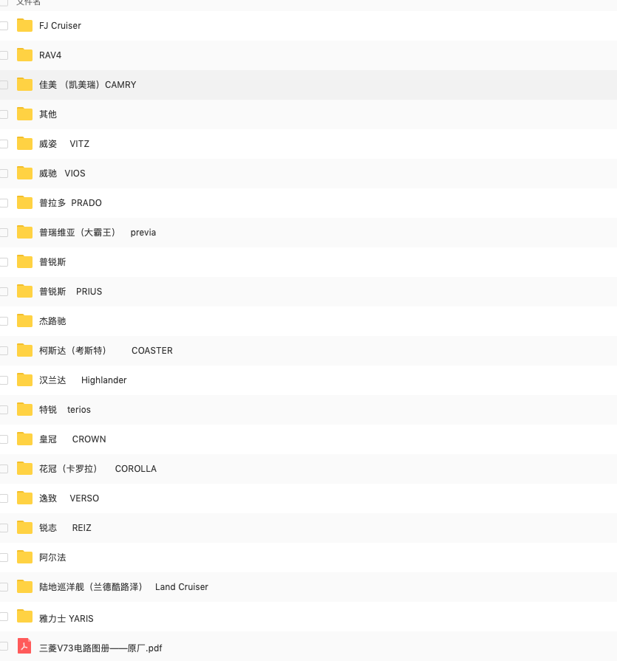This screenshot has height=672, width=617.
Task: Click the name "威姿 VITZ"
Action: pos(64,144)
